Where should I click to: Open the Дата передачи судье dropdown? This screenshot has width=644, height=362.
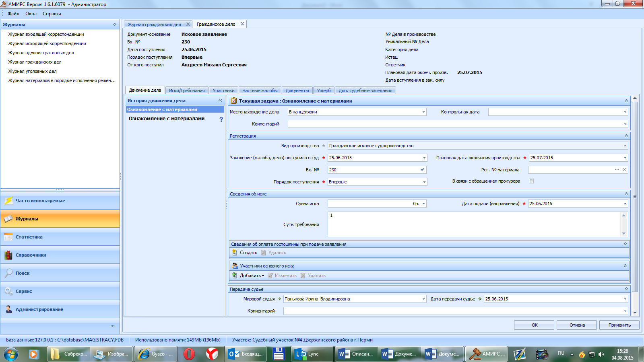[x=625, y=299]
